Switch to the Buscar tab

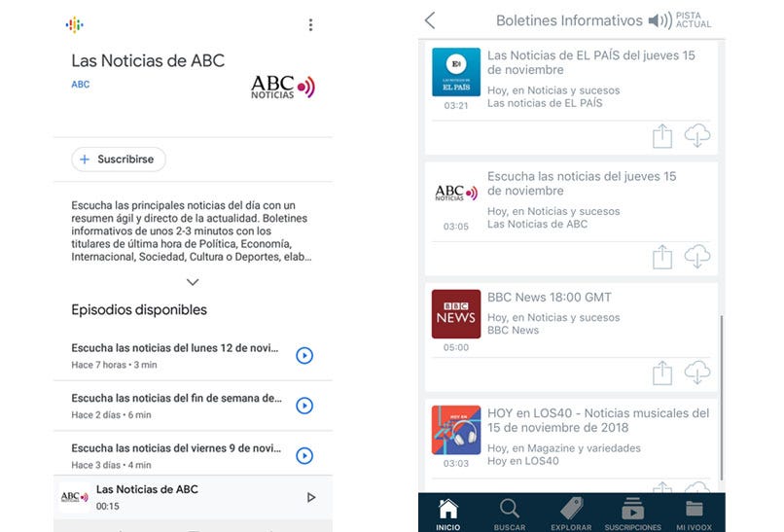tap(510, 514)
